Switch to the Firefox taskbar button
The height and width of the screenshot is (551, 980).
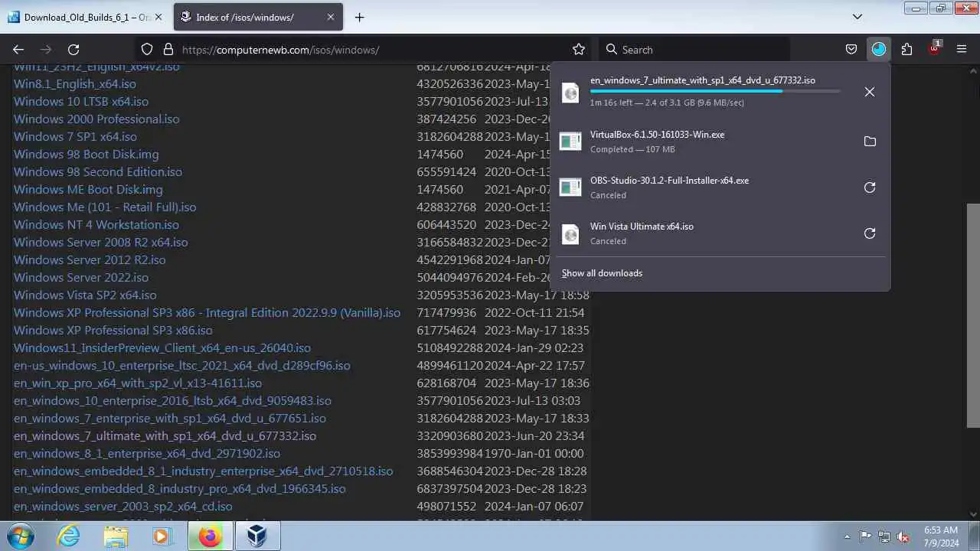click(x=211, y=536)
